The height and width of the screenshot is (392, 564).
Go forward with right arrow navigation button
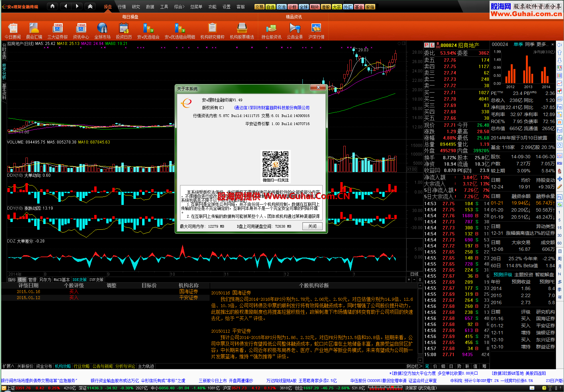77,6
